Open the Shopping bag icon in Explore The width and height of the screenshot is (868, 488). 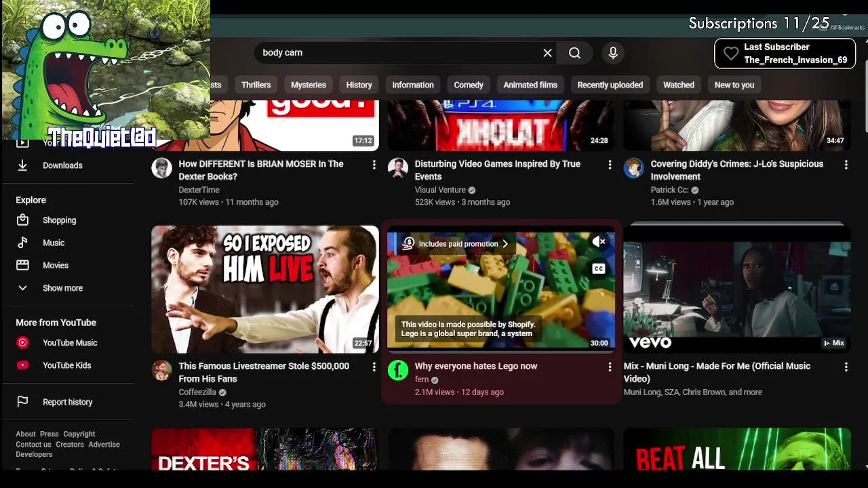point(22,220)
